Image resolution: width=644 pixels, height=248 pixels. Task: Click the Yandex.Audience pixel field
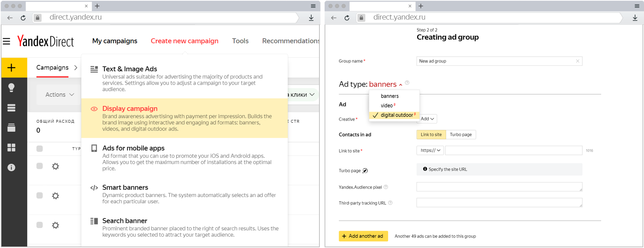(499, 187)
